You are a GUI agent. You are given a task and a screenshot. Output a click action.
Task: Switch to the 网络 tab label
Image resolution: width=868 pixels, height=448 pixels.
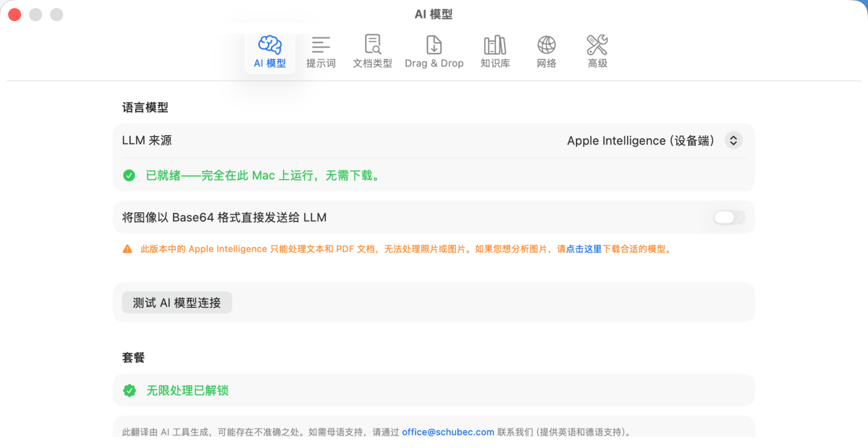(x=546, y=63)
